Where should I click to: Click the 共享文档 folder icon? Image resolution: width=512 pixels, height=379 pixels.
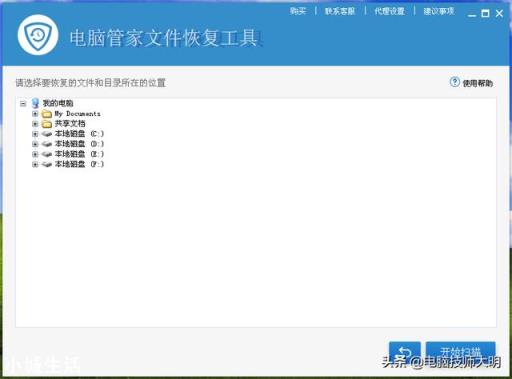click(47, 124)
